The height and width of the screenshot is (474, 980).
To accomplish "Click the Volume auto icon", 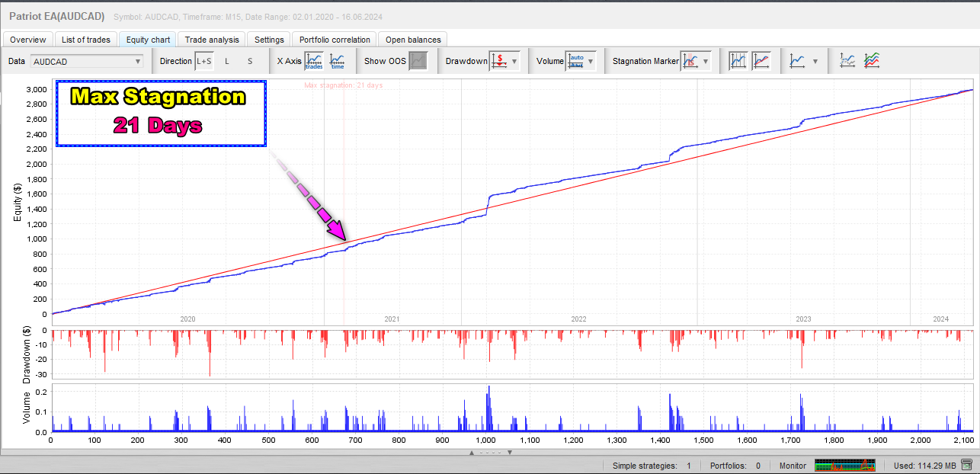I will tap(576, 61).
